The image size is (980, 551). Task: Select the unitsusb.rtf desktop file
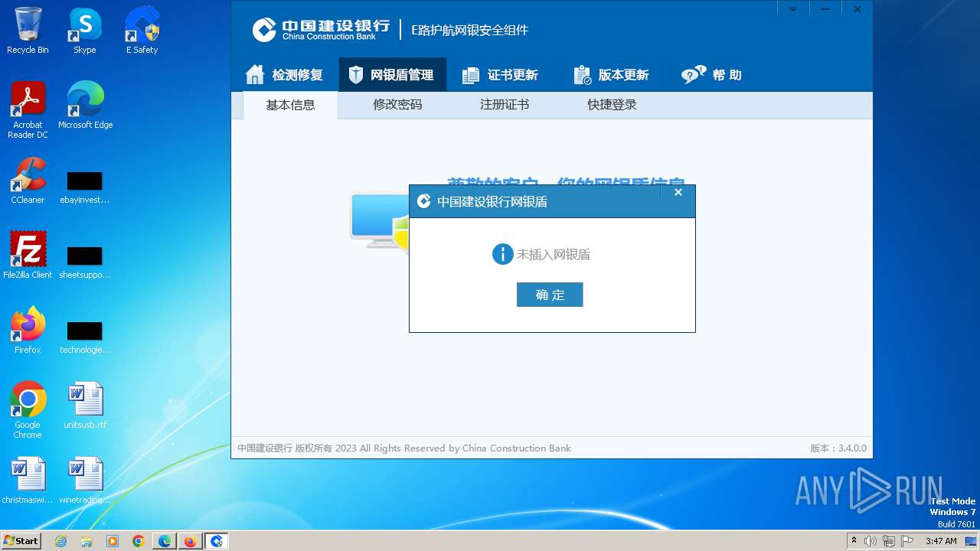[85, 406]
